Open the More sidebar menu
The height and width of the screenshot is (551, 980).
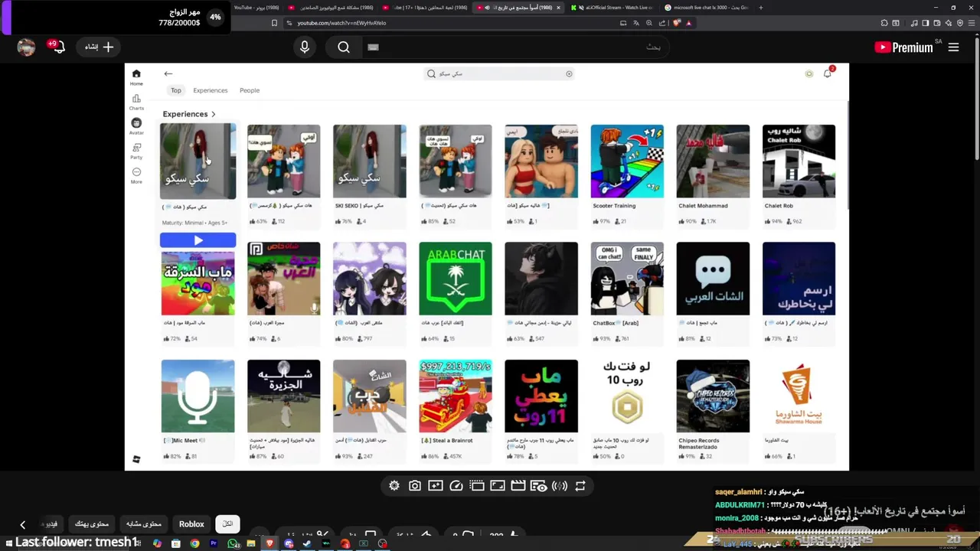(x=136, y=172)
